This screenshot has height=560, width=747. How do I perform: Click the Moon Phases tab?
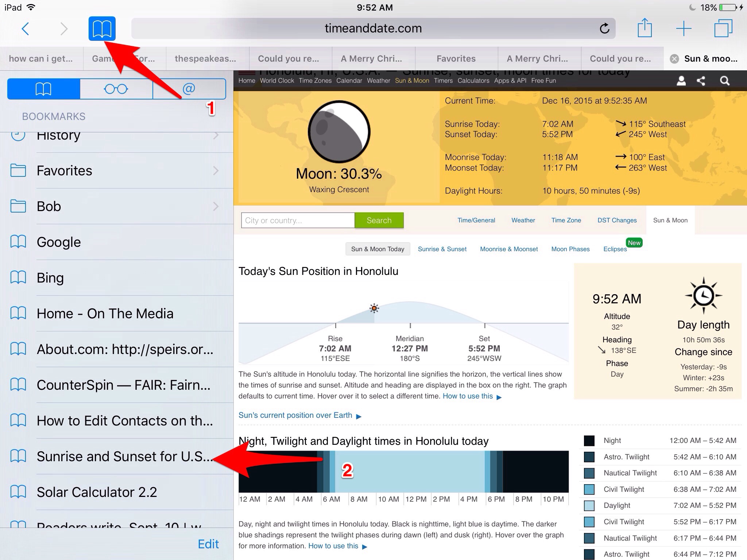click(x=569, y=248)
